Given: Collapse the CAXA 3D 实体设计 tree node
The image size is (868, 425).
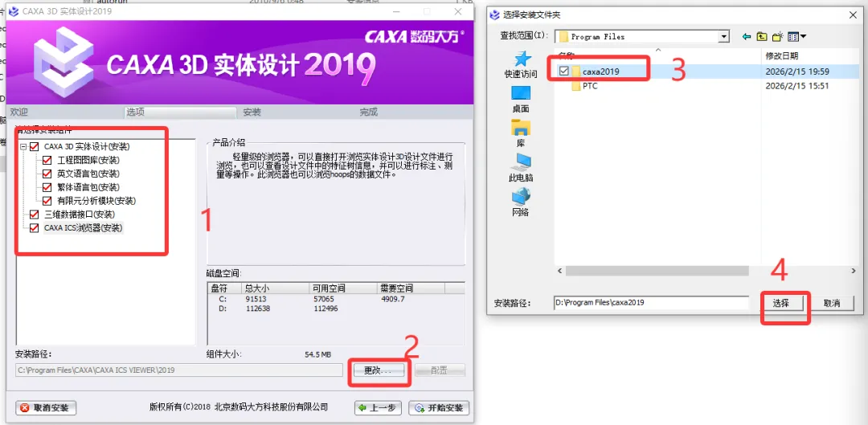Looking at the screenshot, I should click(x=23, y=147).
